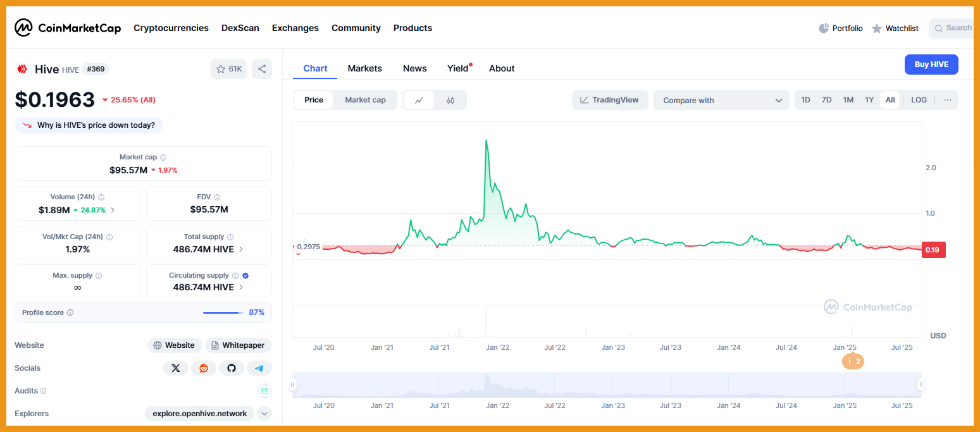Open the Cryptocurrencies nav menu
980x432 pixels.
171,28
